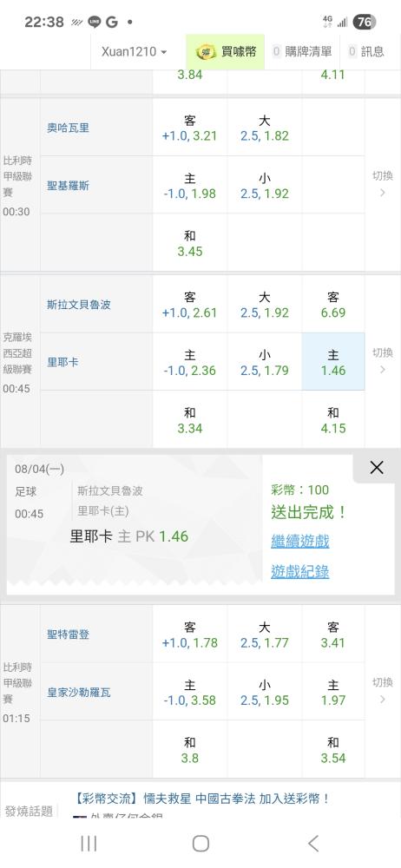
Task: Tap the Android back navigation icon
Action: coord(313,844)
